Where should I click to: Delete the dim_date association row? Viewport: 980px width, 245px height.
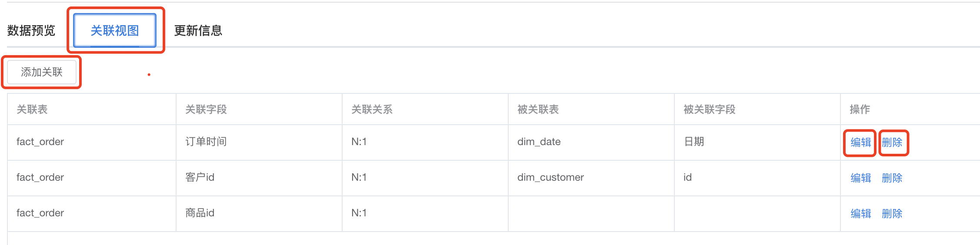[892, 142]
